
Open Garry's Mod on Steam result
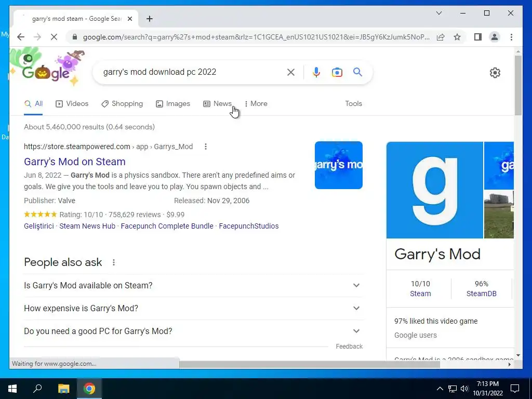(75, 162)
